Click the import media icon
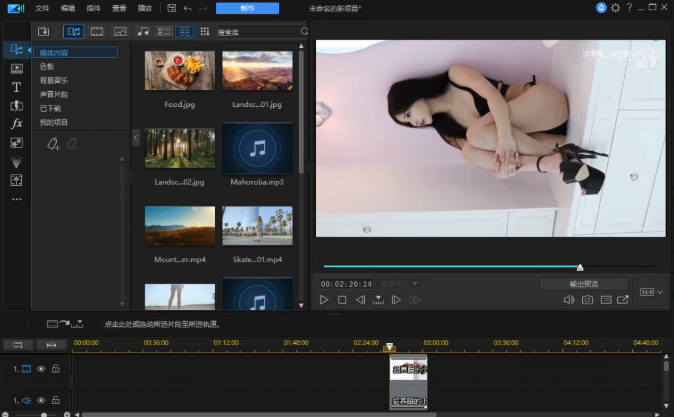The height and width of the screenshot is (417, 674). pyautogui.click(x=43, y=31)
